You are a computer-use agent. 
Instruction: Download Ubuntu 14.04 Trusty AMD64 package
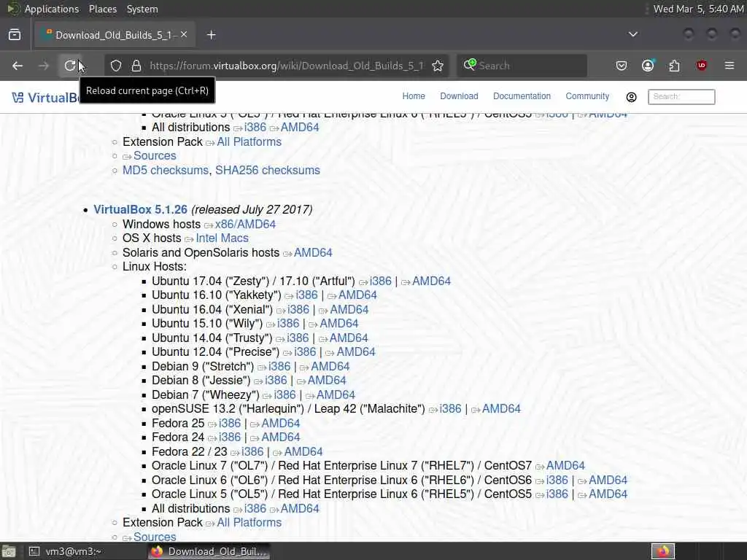click(349, 338)
